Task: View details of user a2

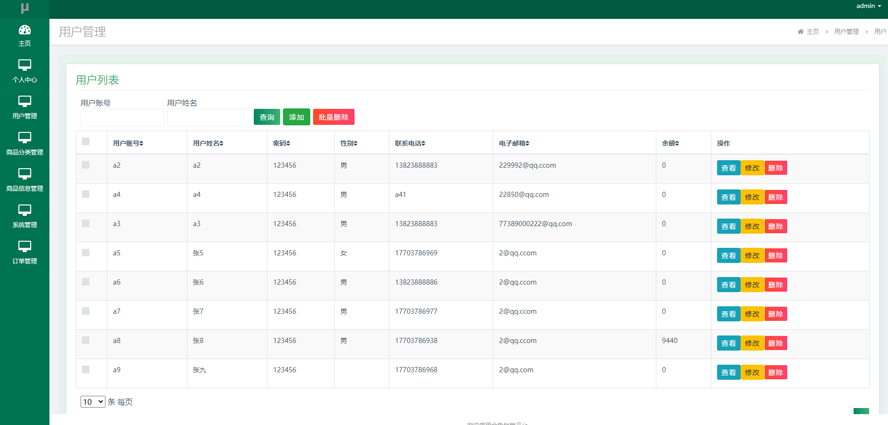Action: [x=728, y=168]
